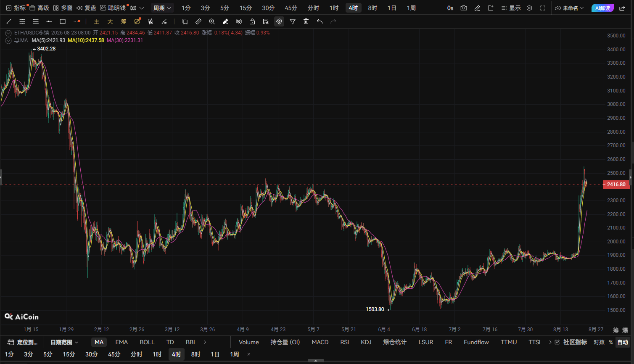Click the yellow MA(10):2437.58 value
634x364 pixels.
click(86, 40)
